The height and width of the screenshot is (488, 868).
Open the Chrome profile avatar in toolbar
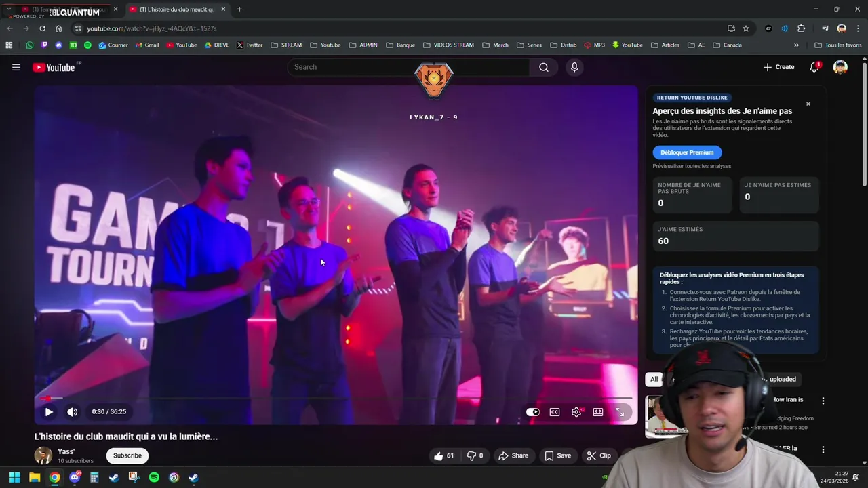pyautogui.click(x=842, y=28)
